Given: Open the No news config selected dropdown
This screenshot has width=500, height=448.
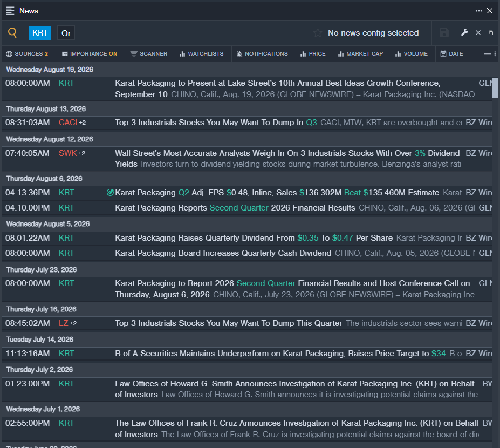Looking at the screenshot, I should (x=373, y=33).
